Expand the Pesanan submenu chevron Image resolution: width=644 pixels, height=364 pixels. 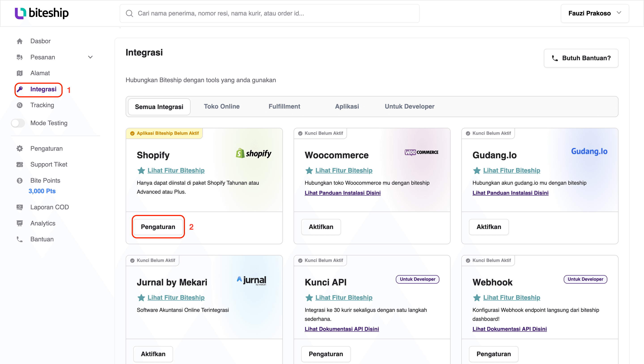pyautogui.click(x=91, y=57)
